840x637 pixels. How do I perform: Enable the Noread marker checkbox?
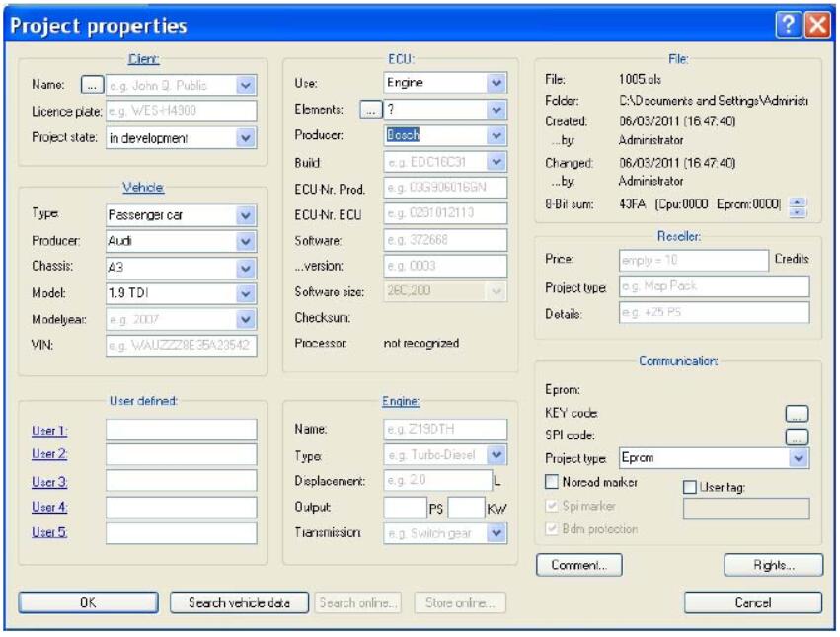tap(552, 481)
